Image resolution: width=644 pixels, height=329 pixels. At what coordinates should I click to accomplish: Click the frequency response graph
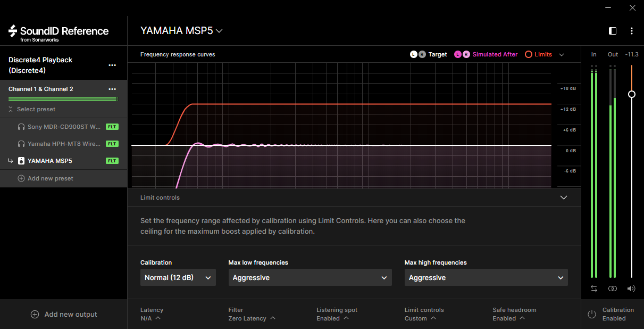click(x=341, y=125)
